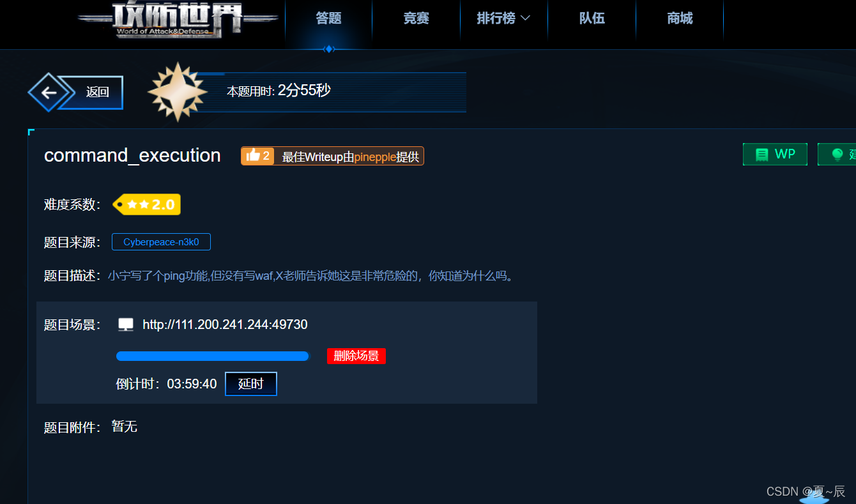The height and width of the screenshot is (504, 856).
Task: Open the 答题 tab
Action: tap(328, 19)
